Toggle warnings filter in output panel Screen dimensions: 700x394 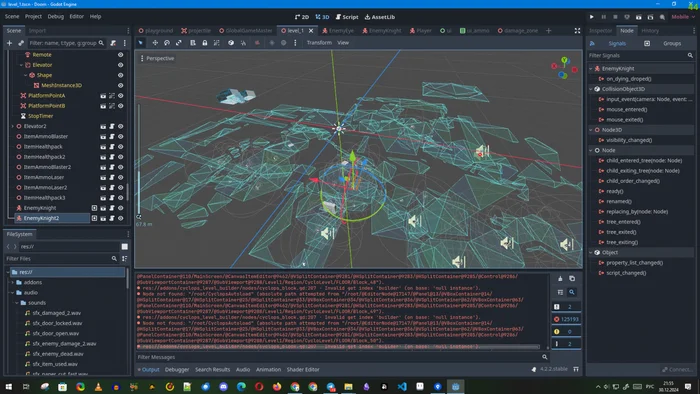[566, 332]
